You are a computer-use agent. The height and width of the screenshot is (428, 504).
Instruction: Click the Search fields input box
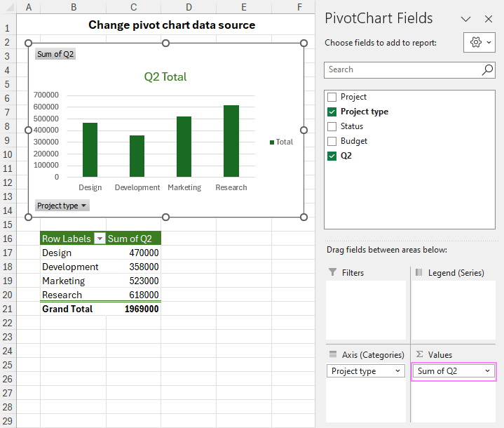pyautogui.click(x=409, y=70)
